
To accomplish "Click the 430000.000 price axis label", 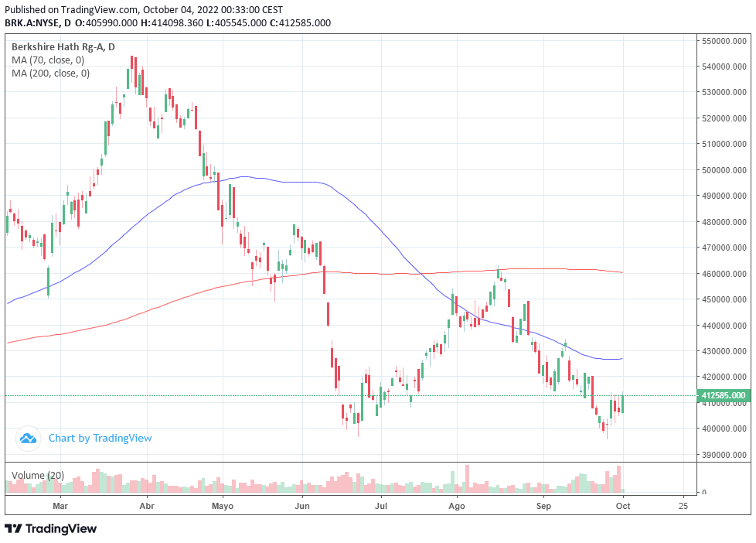I will [x=724, y=351].
